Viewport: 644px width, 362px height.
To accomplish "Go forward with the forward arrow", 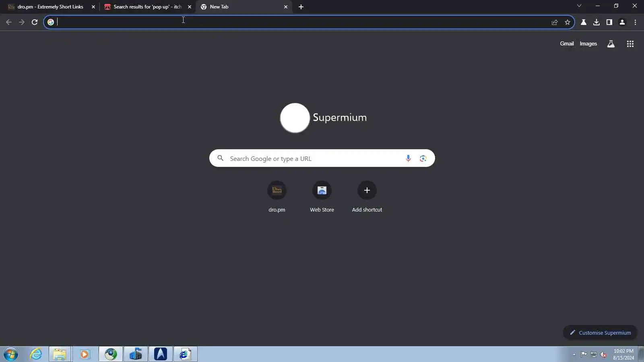I will point(22,22).
